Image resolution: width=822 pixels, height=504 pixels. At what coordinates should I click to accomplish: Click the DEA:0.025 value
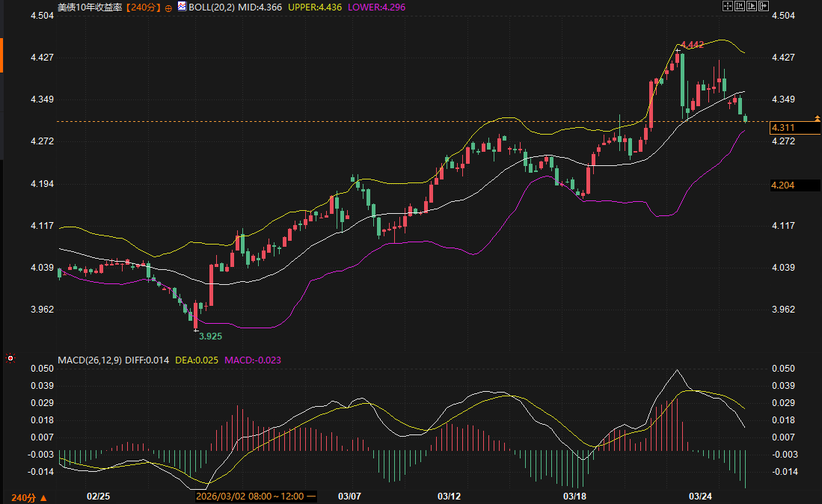pos(197,360)
